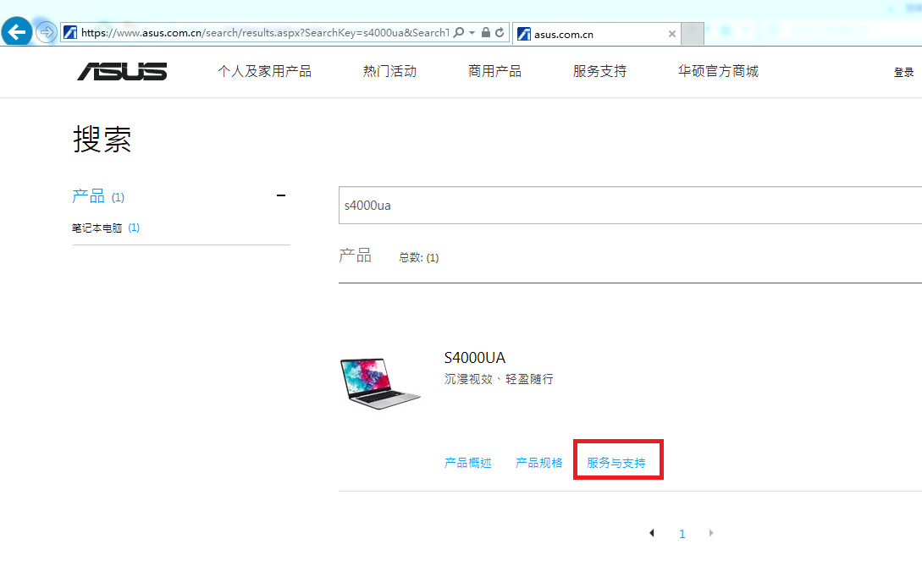Refresh the current page
This screenshot has height=588, width=922.
[x=498, y=32]
